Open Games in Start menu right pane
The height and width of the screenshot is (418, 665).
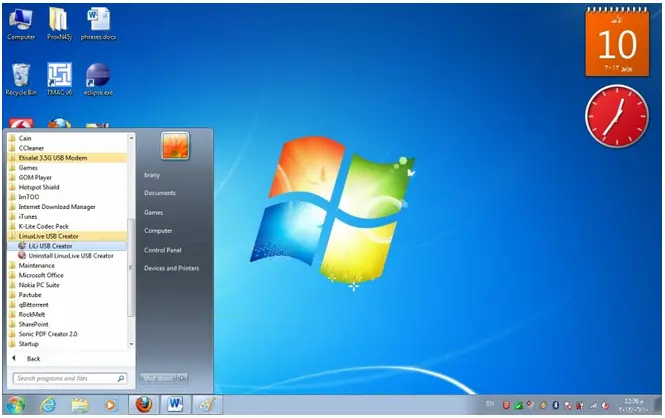pos(153,212)
